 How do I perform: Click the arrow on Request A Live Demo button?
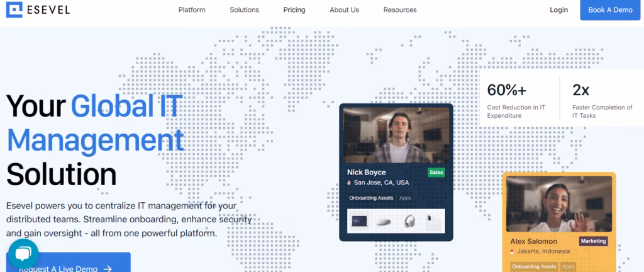108,269
